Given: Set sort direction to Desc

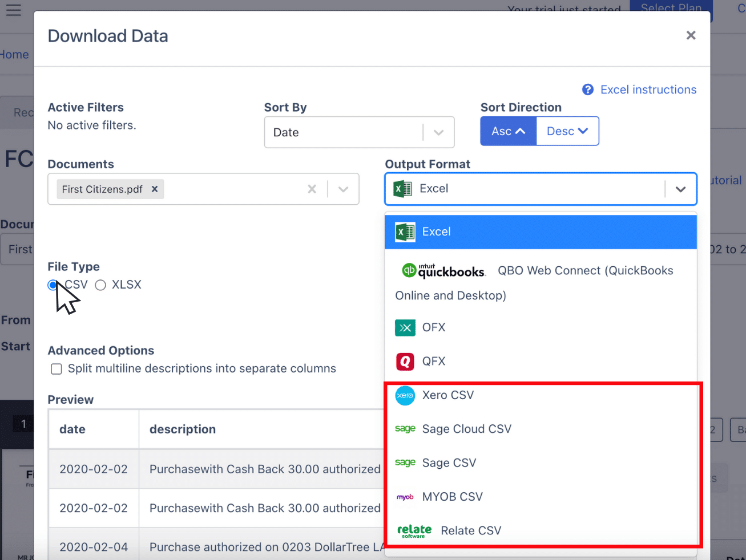Looking at the screenshot, I should pos(567,131).
